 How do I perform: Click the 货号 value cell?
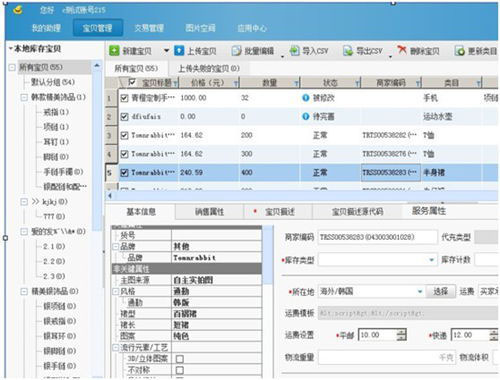point(216,236)
